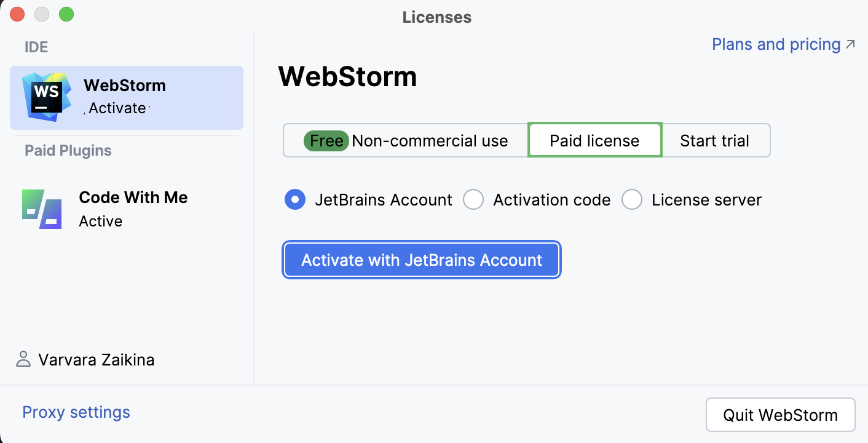This screenshot has height=443, width=868.
Task: Open the Plans and pricing page
Action: (x=775, y=44)
